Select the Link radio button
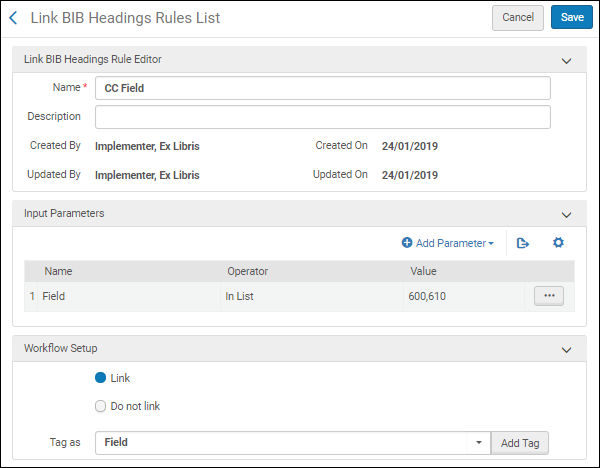Screen dimensions: 600x468 100,378
